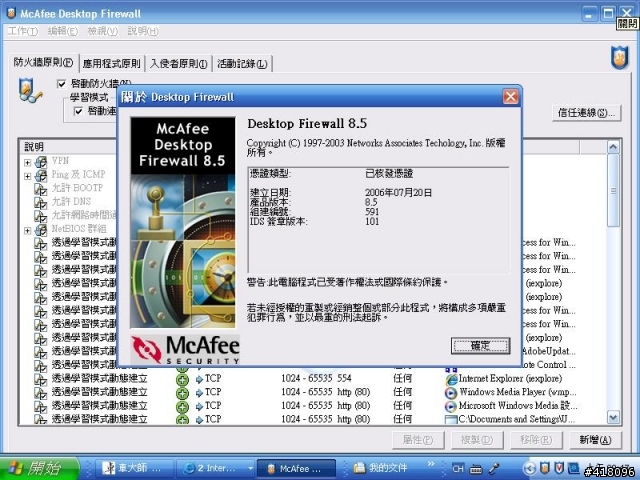Click McAfee title bar application icon

pyautogui.click(x=11, y=13)
